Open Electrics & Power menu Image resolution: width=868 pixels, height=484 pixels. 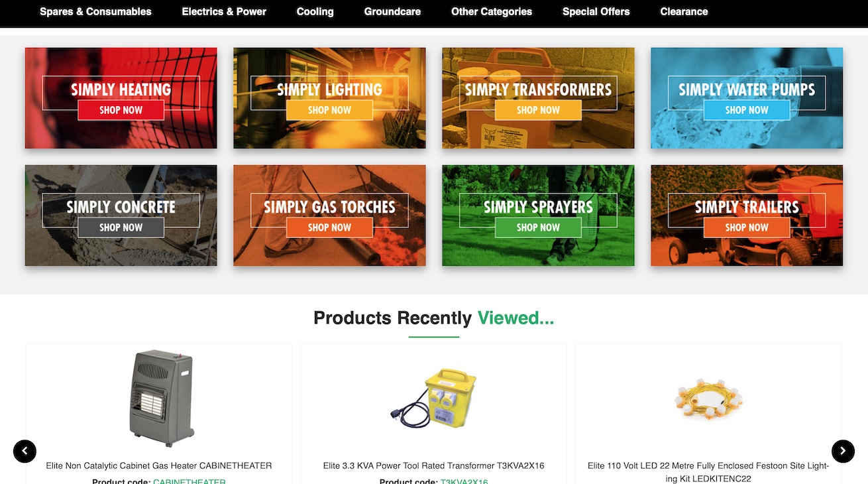coord(224,11)
